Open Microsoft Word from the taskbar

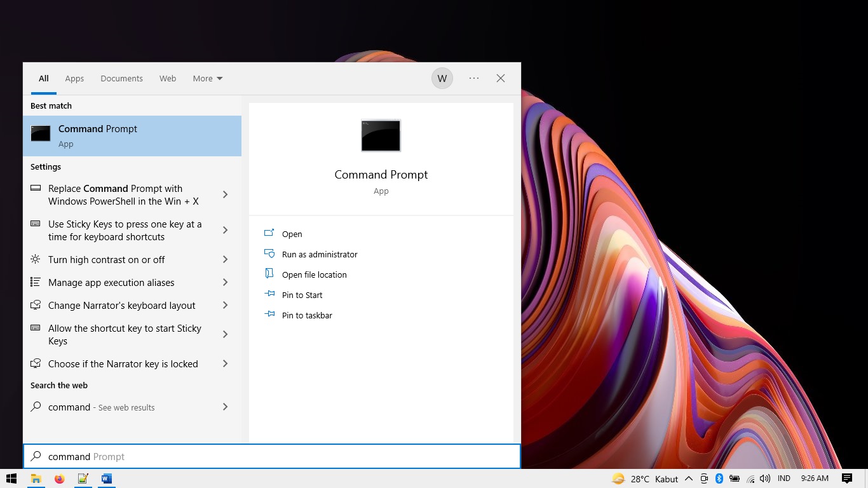click(106, 478)
